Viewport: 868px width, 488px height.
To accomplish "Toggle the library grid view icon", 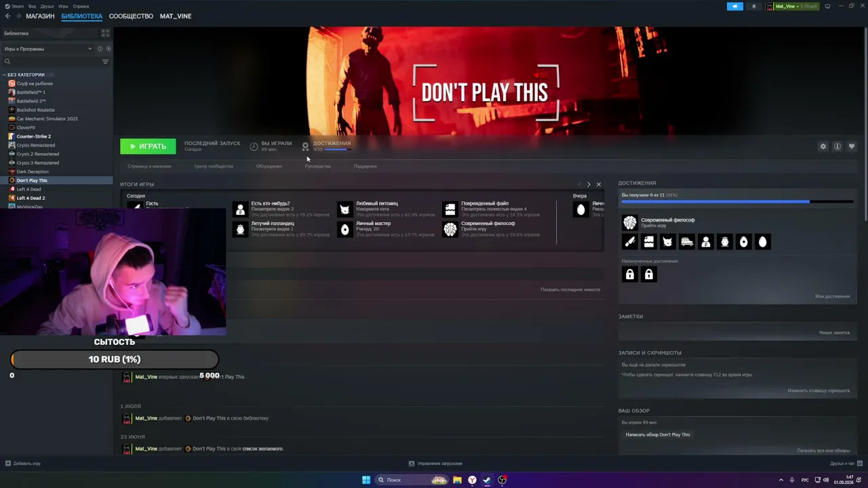I will pyautogui.click(x=105, y=33).
